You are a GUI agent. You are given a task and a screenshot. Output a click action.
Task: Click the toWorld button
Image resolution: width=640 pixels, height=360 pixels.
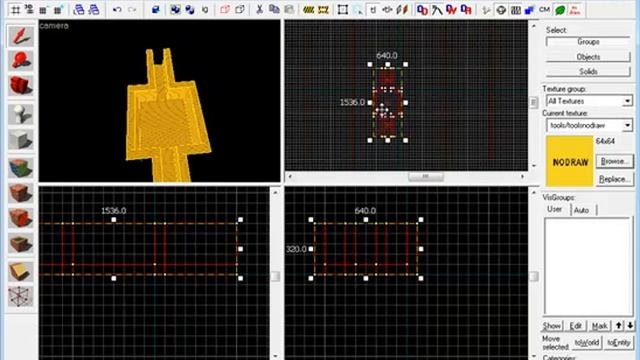pos(587,343)
